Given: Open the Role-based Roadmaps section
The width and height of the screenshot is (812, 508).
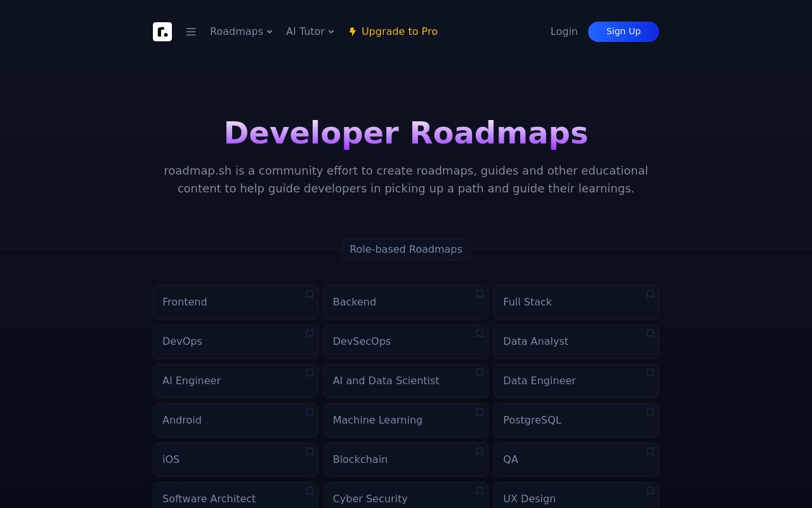Looking at the screenshot, I should [406, 249].
